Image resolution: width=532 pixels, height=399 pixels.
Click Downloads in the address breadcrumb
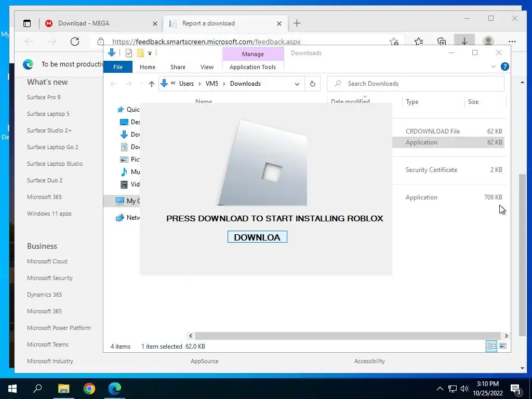point(245,84)
